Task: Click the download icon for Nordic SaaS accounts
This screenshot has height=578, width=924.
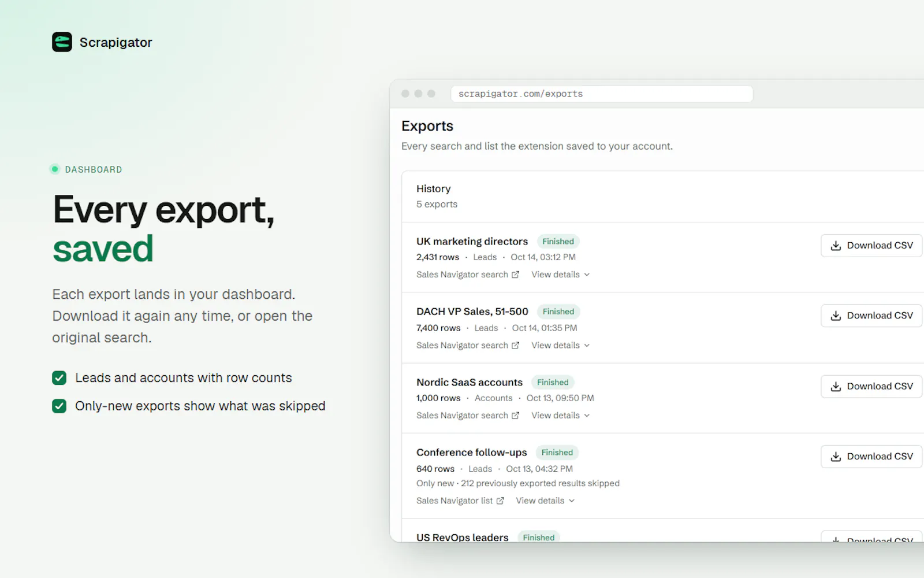Action: point(836,387)
